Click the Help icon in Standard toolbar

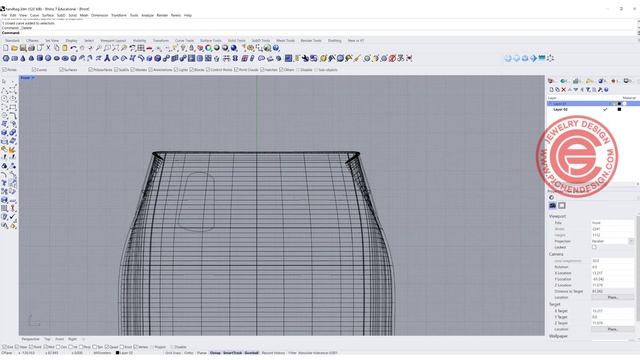(276, 48)
